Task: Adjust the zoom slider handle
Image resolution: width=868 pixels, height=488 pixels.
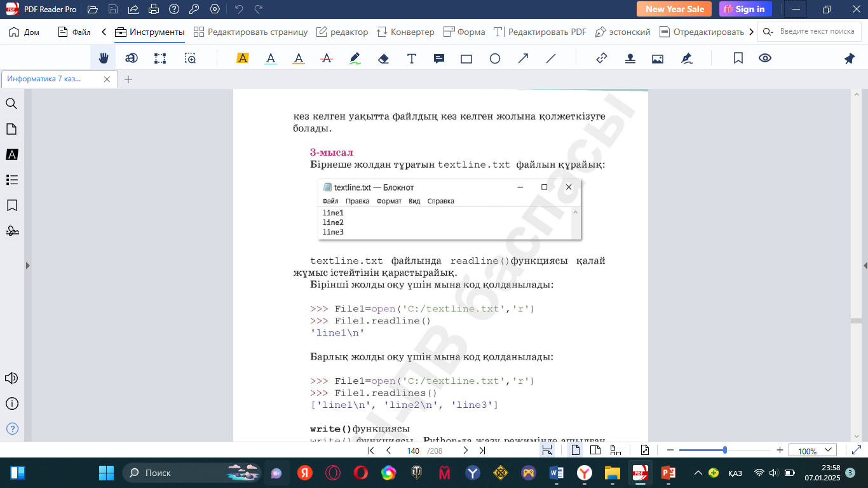Action: pos(725,450)
